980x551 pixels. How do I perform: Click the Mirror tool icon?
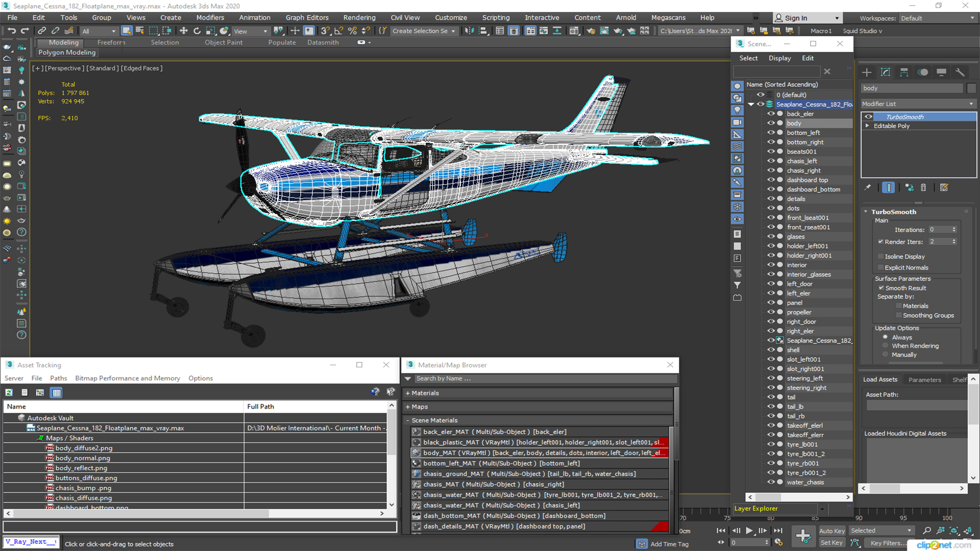point(469,31)
